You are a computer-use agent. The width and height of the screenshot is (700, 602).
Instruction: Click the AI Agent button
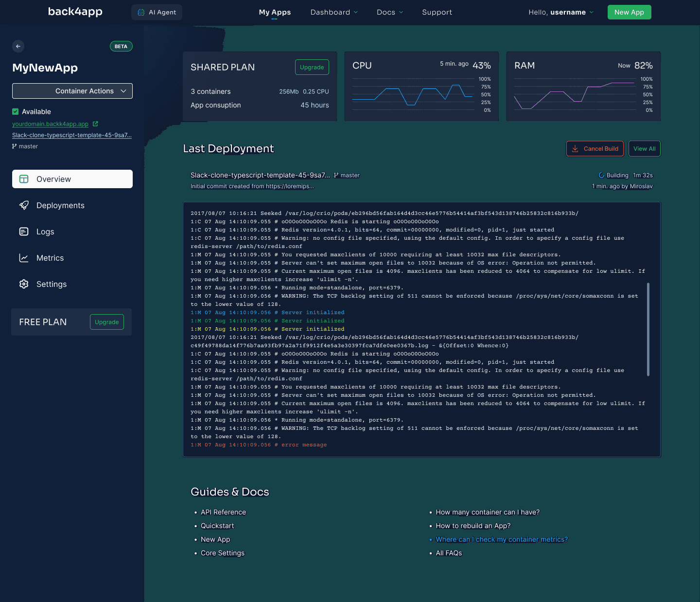click(x=157, y=12)
